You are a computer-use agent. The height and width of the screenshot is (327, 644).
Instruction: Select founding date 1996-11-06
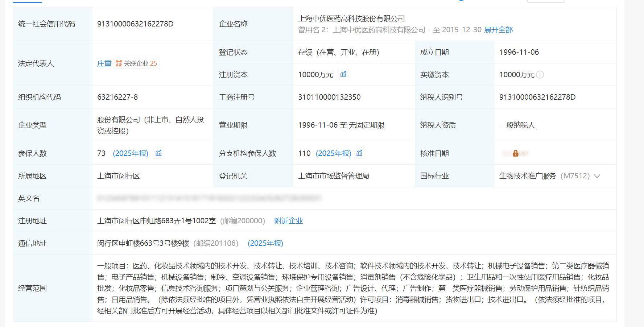[519, 52]
